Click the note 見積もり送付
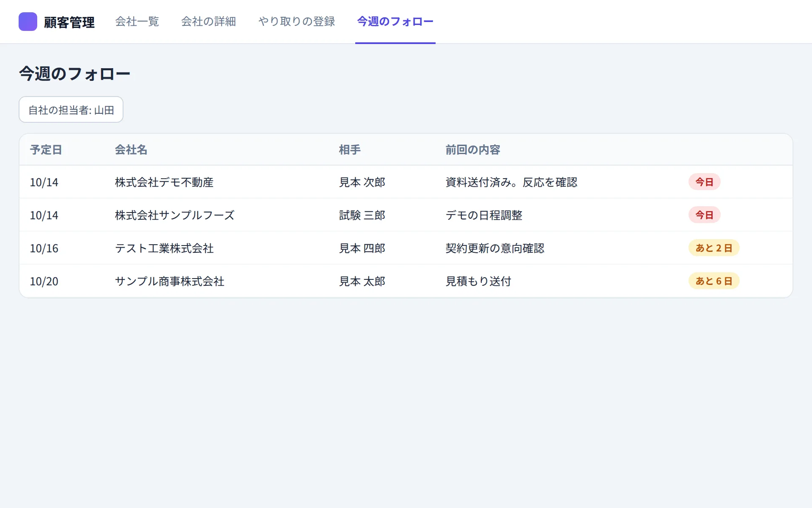Viewport: 812px width, 508px height. pyautogui.click(x=478, y=281)
